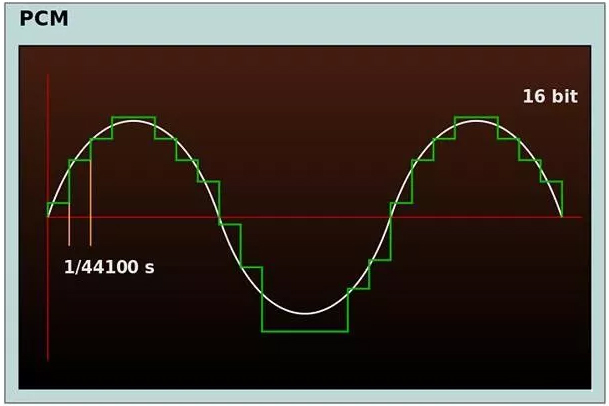Click the 16 bit label
This screenshot has width=609, height=406.
pyautogui.click(x=550, y=96)
